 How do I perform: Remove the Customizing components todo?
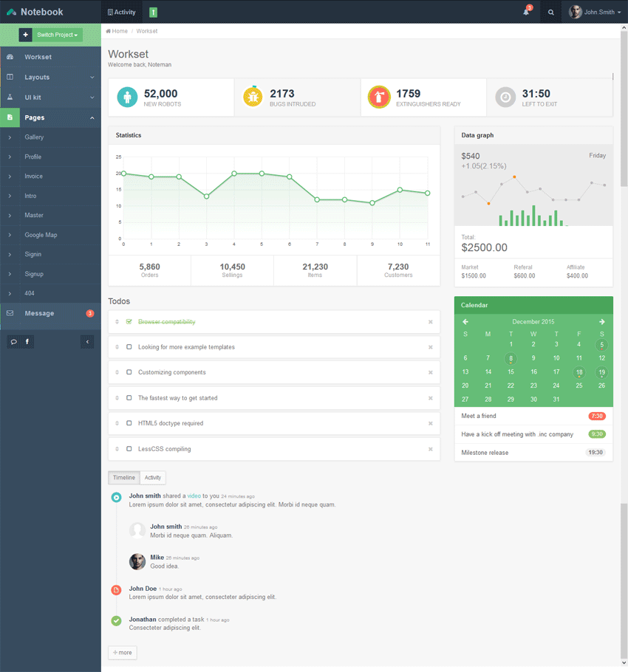[431, 373]
